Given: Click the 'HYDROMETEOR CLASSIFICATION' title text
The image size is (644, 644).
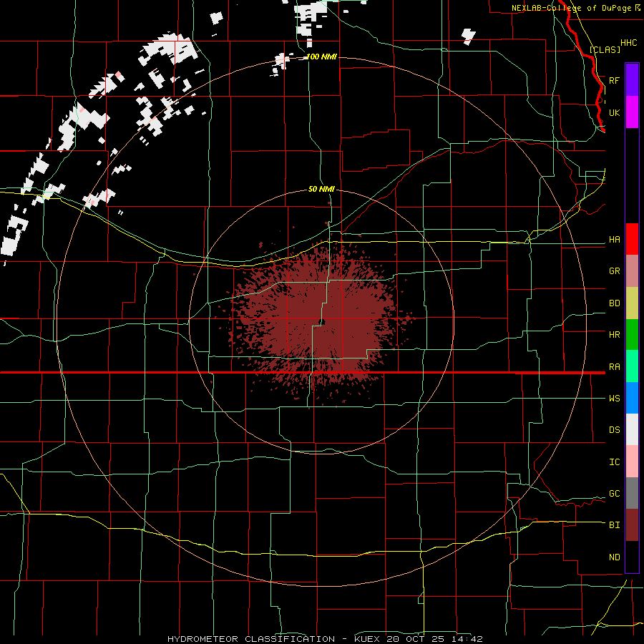Looking at the screenshot, I should 251,639.
